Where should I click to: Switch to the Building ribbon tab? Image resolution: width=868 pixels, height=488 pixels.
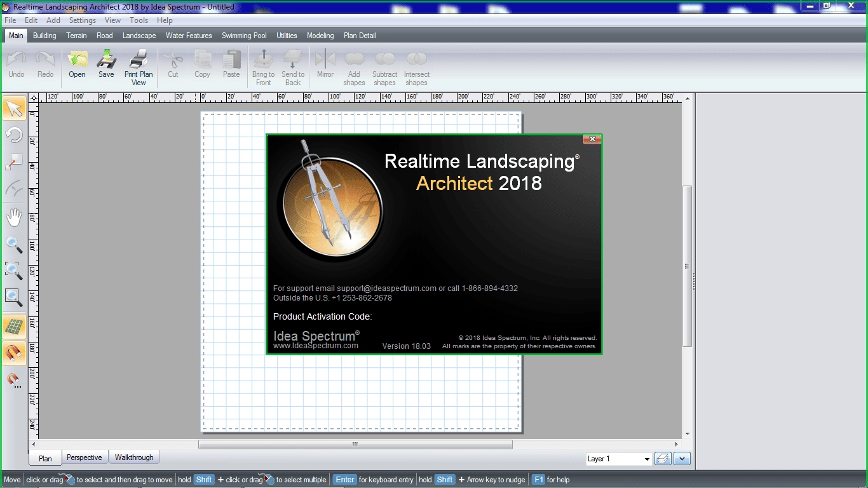[44, 36]
